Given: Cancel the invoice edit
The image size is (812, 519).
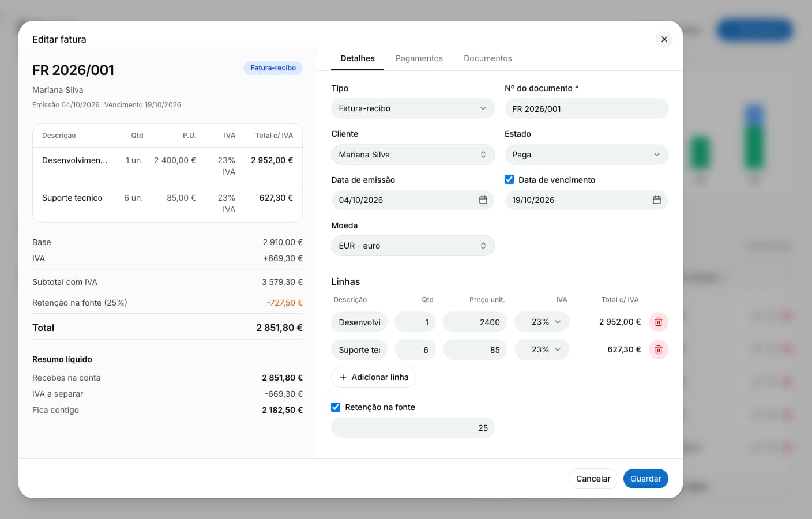Looking at the screenshot, I should (x=593, y=479).
